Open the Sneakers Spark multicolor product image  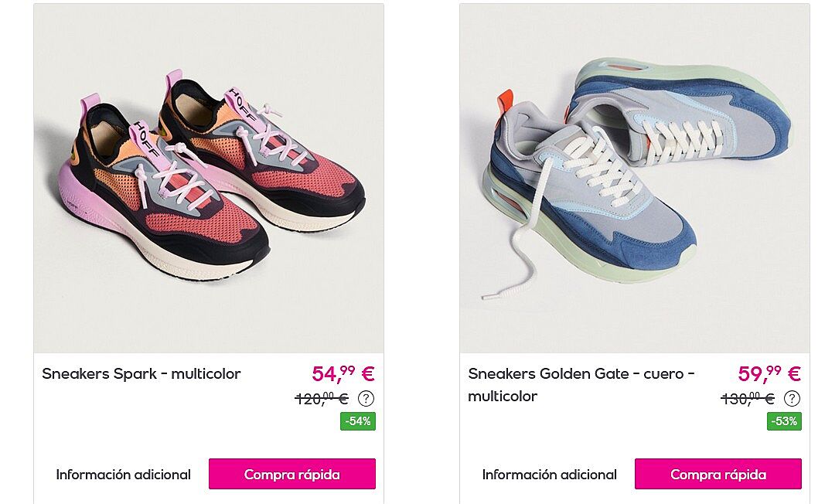point(209,179)
